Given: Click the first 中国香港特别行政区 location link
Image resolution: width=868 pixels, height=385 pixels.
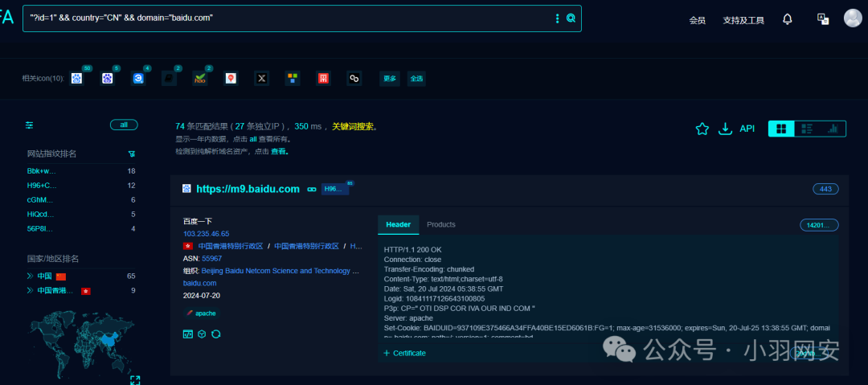Looking at the screenshot, I should pos(231,246).
